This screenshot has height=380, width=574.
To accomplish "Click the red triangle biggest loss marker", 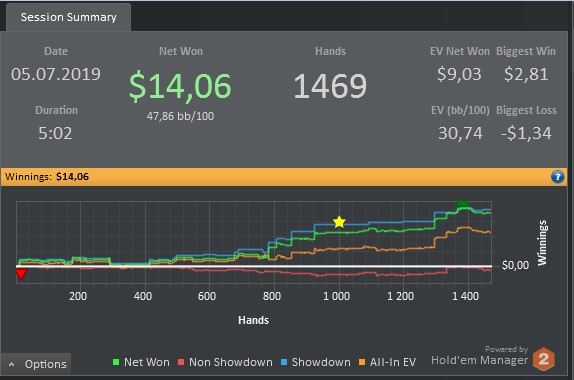I will point(21,274).
